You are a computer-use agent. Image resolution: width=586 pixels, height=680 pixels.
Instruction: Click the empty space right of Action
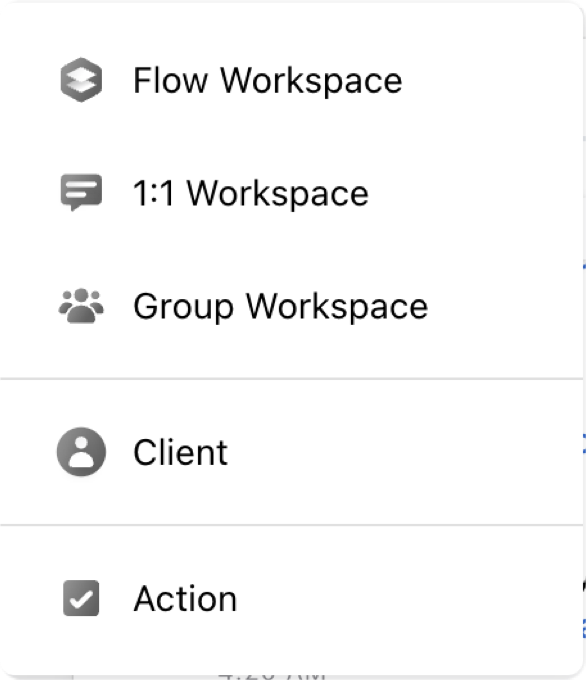408,598
